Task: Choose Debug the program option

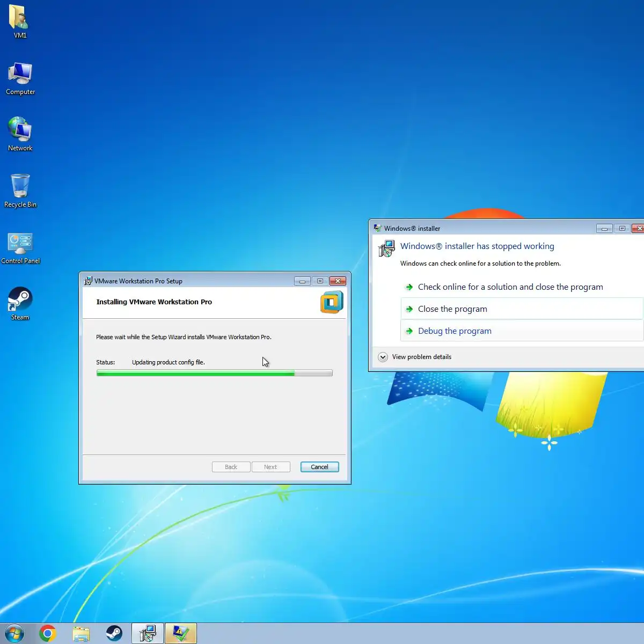Action: (522, 331)
